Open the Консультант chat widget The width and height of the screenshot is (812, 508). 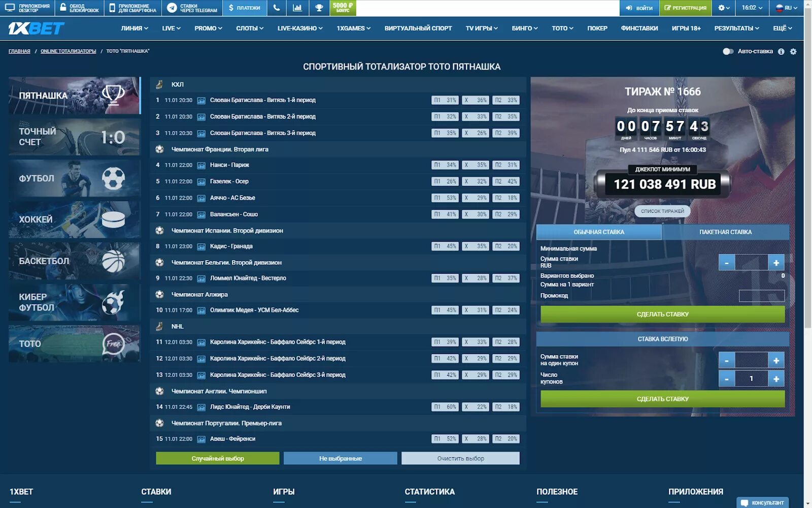(762, 502)
